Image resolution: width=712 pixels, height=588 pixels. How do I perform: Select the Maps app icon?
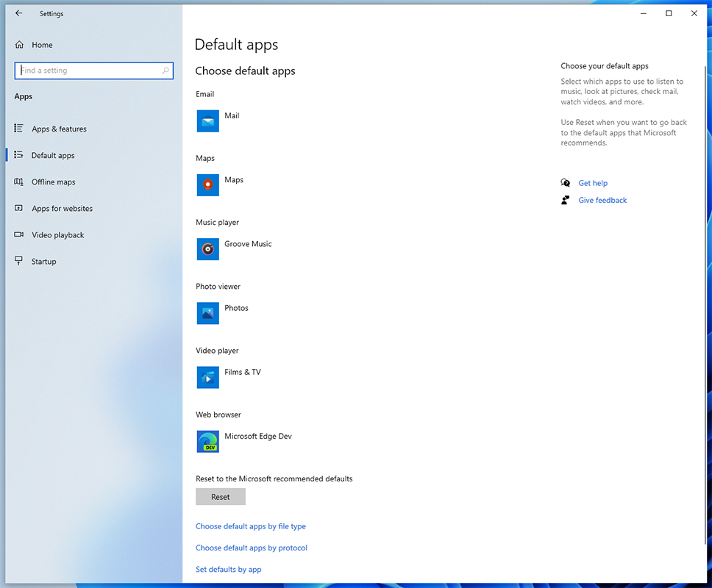(x=208, y=185)
